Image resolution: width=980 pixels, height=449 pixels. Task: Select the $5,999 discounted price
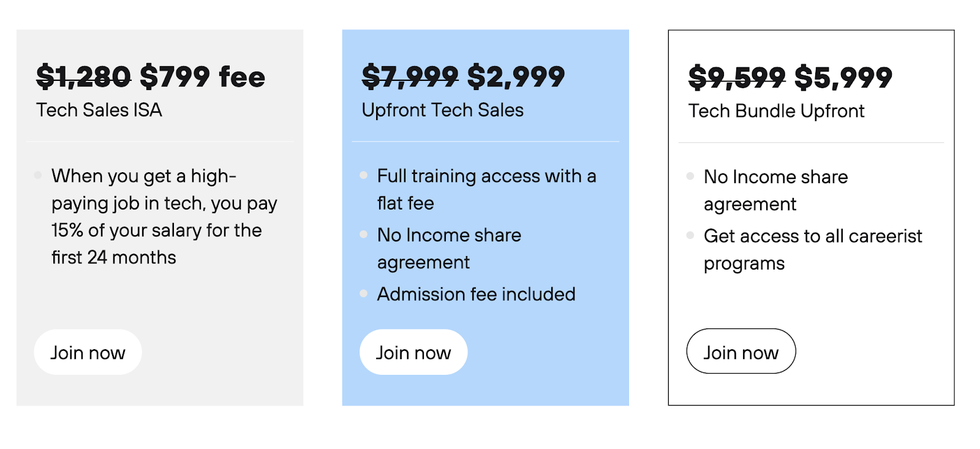pos(843,78)
